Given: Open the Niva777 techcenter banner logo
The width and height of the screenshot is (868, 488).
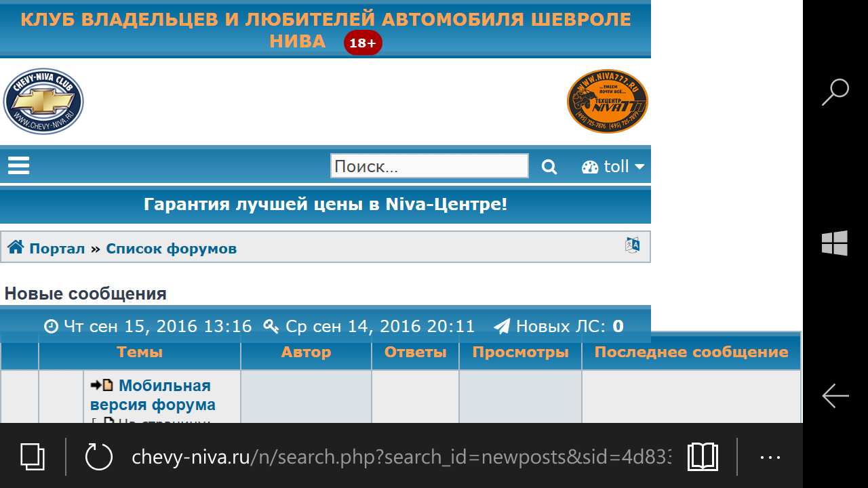Looking at the screenshot, I should coord(607,102).
